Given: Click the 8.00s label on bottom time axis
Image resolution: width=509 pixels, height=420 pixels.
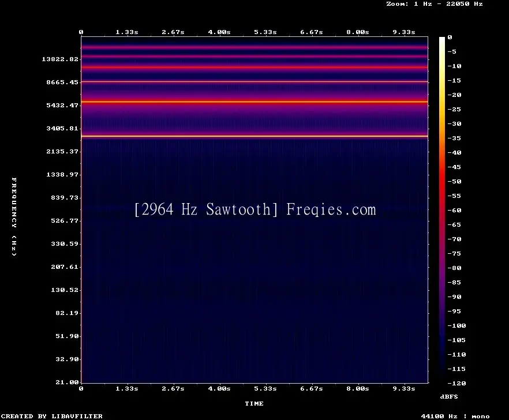Looking at the screenshot, I should [357, 388].
